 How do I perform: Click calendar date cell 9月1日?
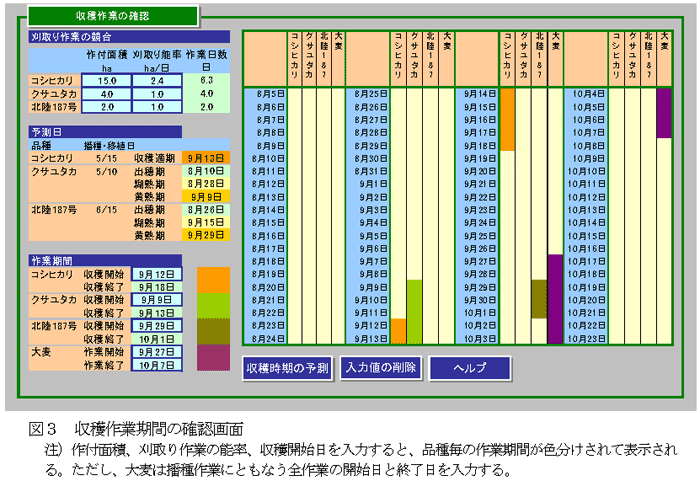coord(368,184)
